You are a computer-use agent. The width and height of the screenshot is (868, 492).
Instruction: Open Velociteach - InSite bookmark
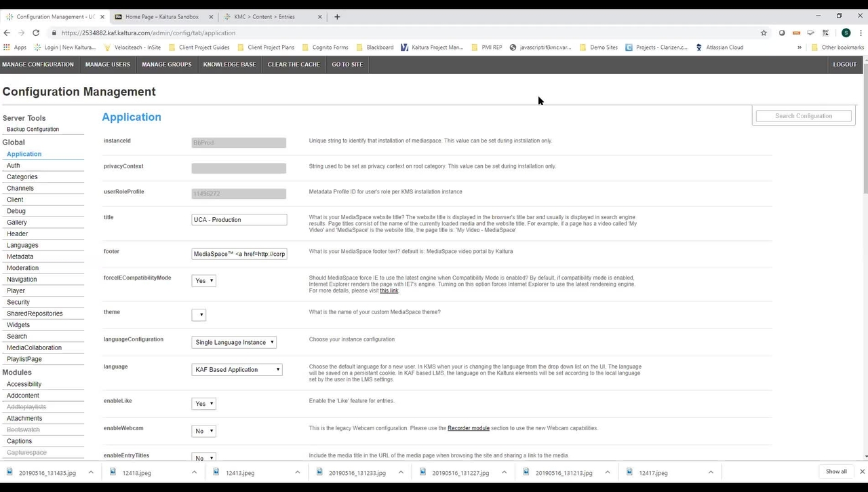point(132,48)
